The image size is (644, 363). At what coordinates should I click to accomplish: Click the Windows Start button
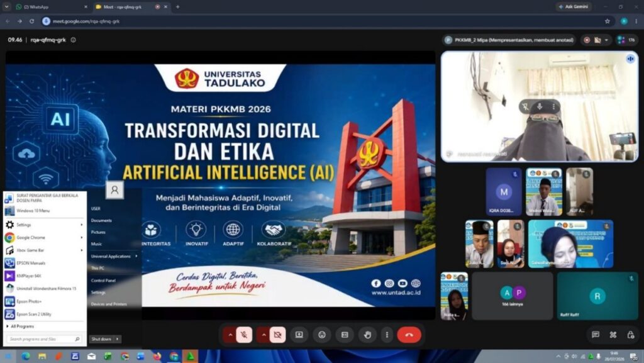coord(8,357)
